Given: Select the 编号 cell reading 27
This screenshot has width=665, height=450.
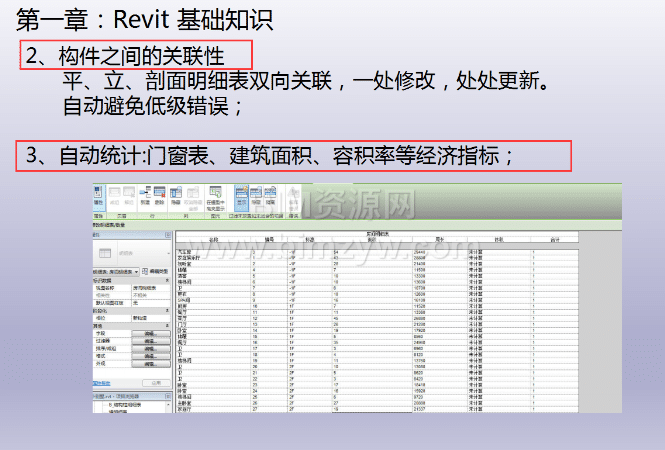Looking at the screenshot, I should (x=269, y=409).
